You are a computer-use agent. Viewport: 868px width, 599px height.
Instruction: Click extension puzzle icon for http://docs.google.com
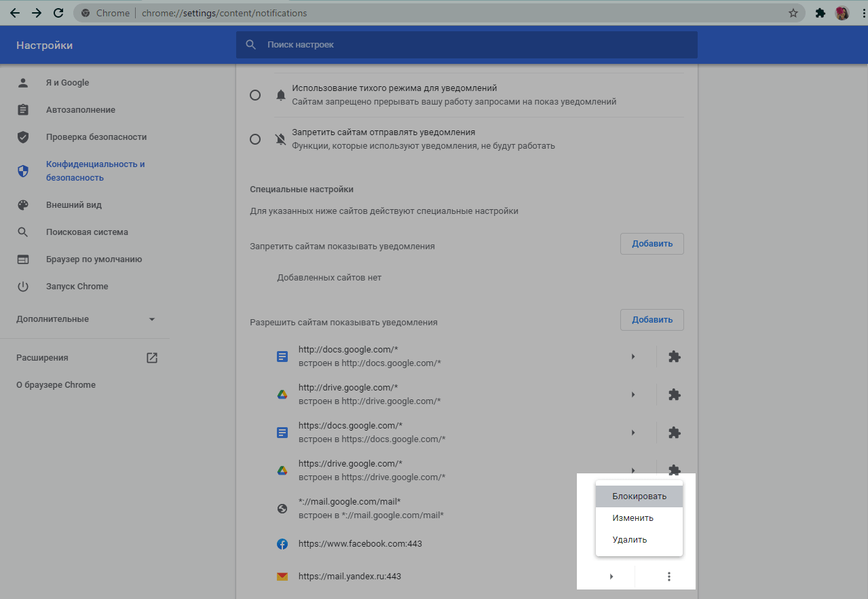pos(674,357)
